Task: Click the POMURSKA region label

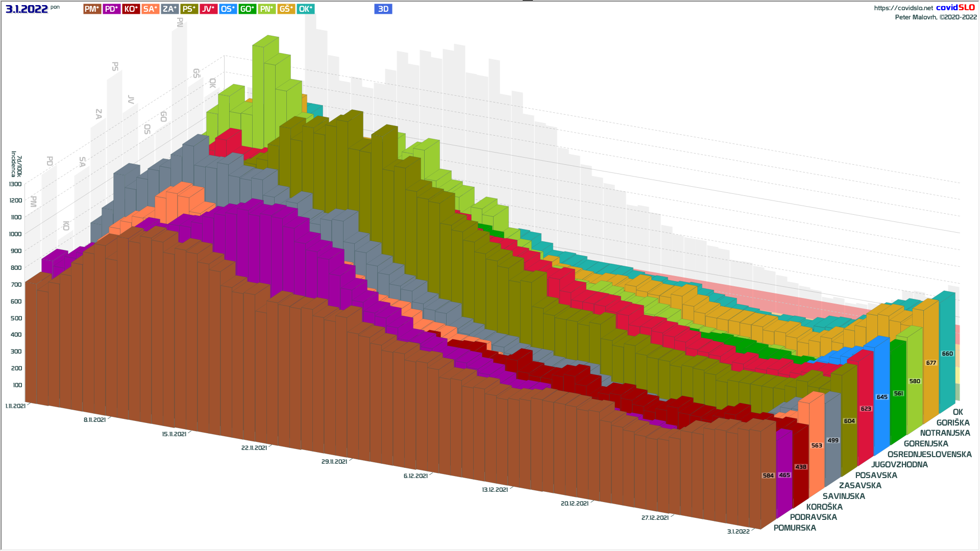Action: tap(794, 528)
